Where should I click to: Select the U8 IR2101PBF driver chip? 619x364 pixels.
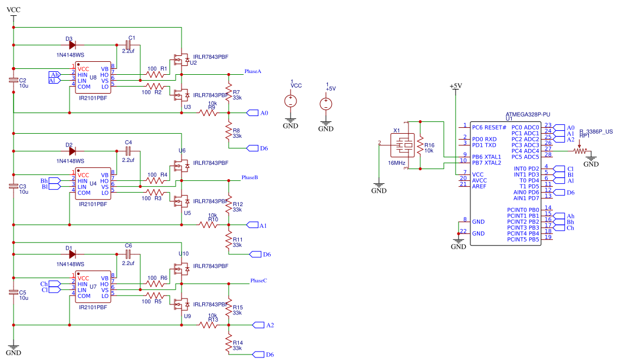93,78
